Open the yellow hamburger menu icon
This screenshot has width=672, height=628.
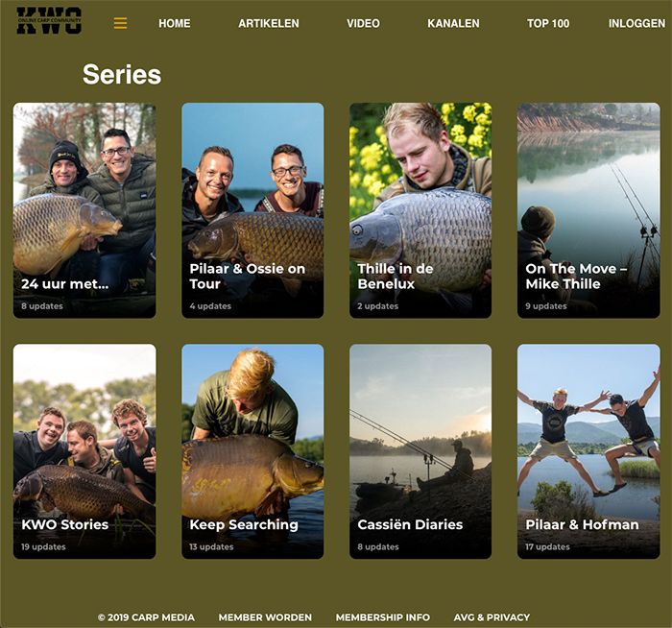pos(120,23)
